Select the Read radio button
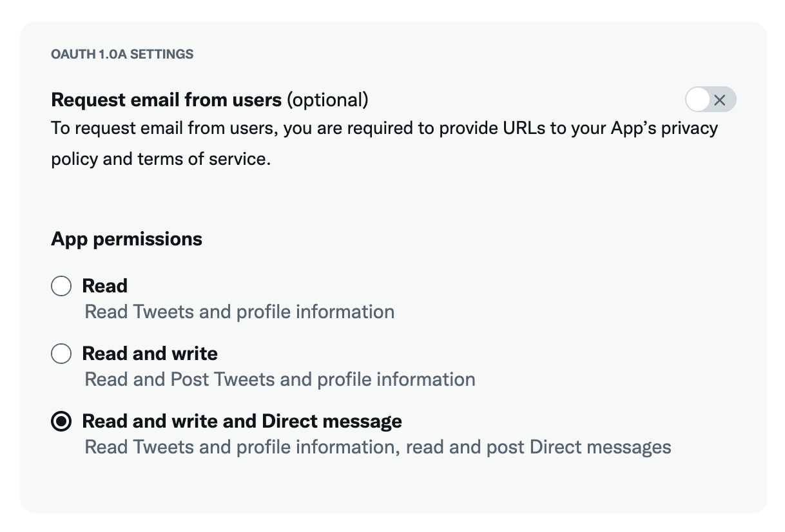The width and height of the screenshot is (785, 532). tap(61, 286)
